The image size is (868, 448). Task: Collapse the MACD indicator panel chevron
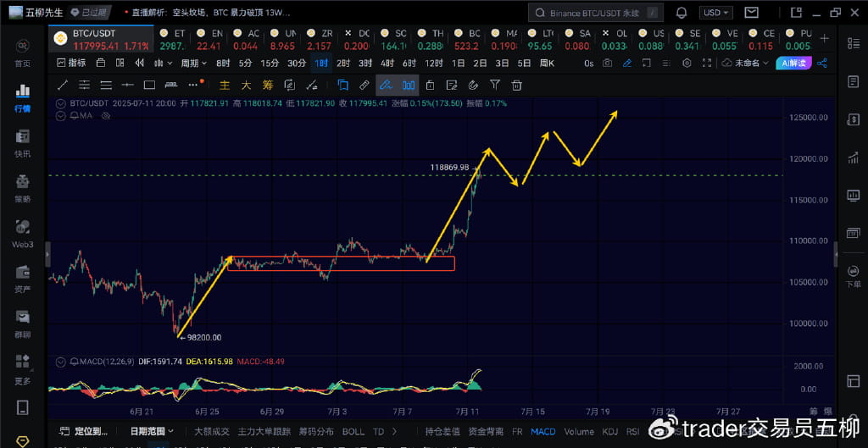point(61,362)
